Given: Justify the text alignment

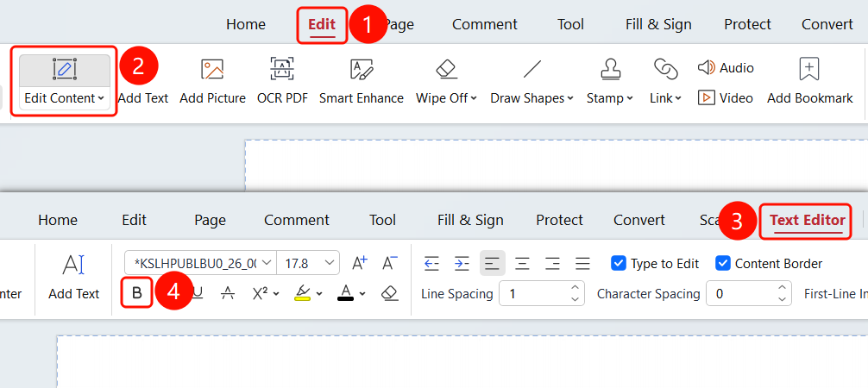Looking at the screenshot, I should [582, 264].
